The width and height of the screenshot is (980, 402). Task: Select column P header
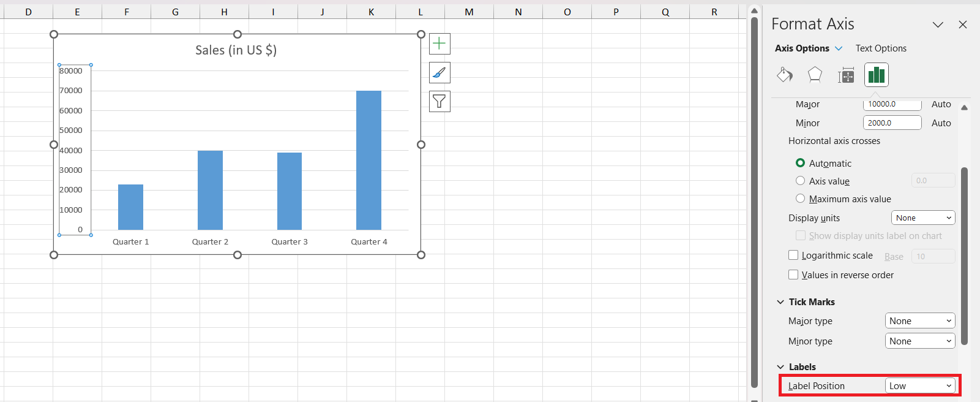tap(616, 12)
